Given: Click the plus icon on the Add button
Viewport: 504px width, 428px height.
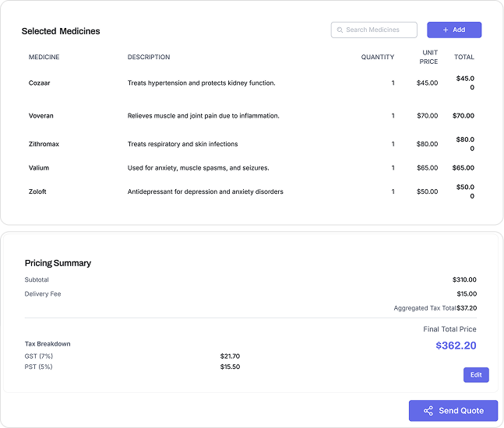Looking at the screenshot, I should pyautogui.click(x=446, y=30).
